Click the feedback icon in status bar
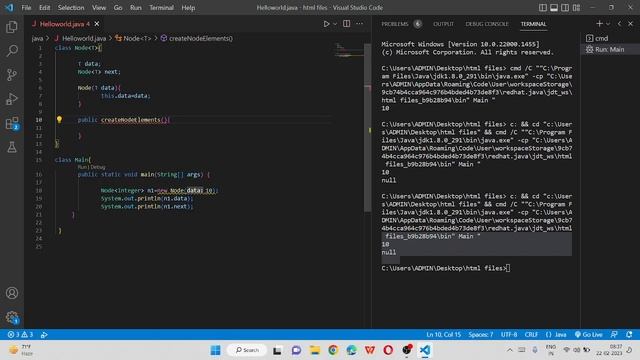 pyautogui.click(x=614, y=334)
